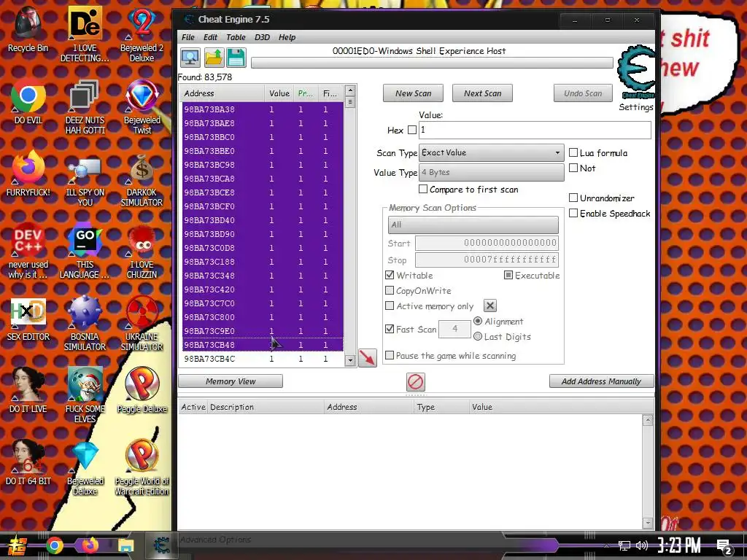Open the Cheat Engine Settings logo
This screenshot has width=747, height=560.
(x=636, y=73)
